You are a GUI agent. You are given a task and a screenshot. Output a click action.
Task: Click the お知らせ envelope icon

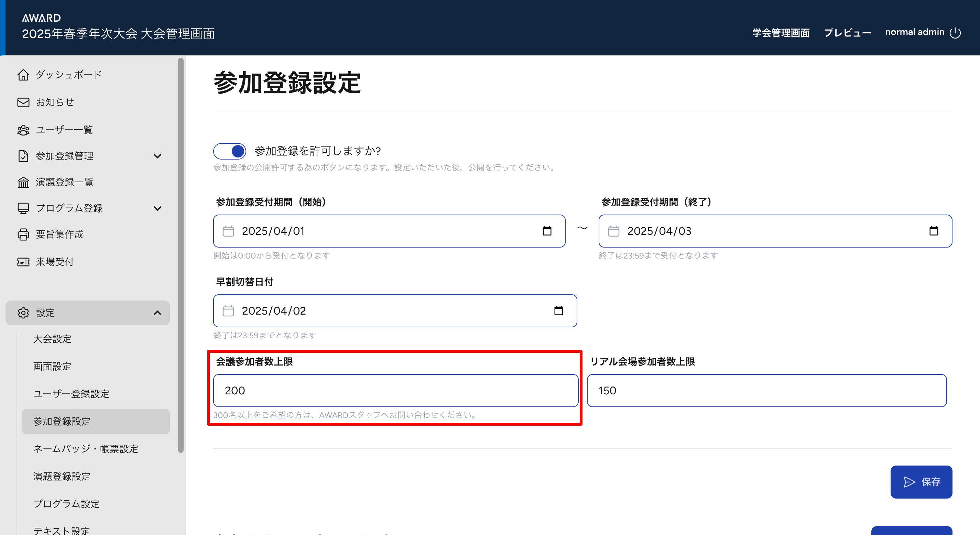pos(23,102)
